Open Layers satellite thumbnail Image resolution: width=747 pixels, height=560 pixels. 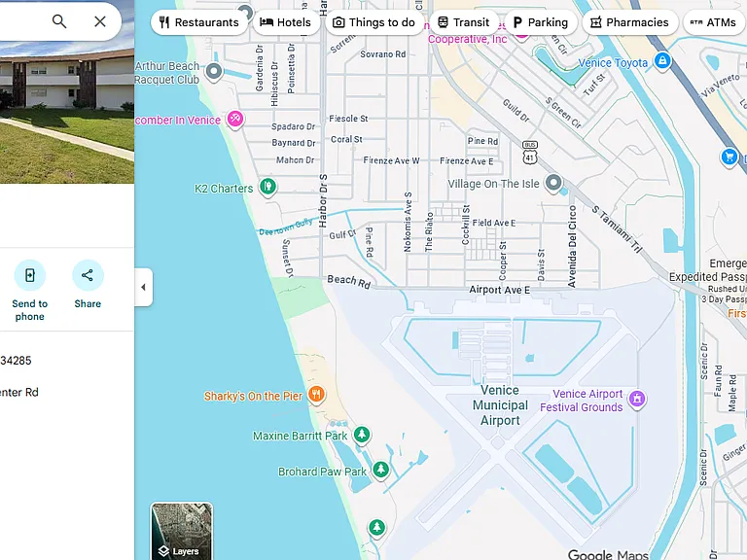[182, 531]
